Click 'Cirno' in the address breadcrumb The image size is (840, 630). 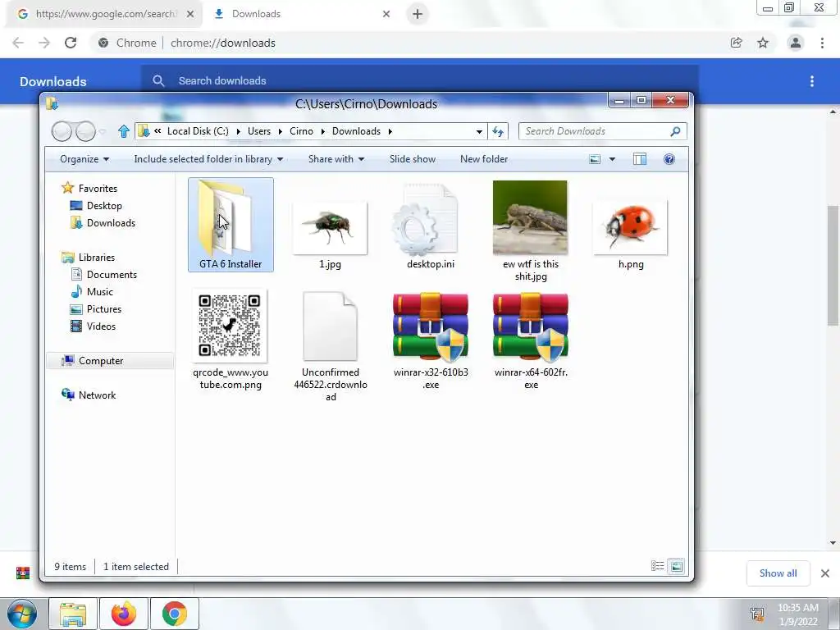tap(301, 131)
